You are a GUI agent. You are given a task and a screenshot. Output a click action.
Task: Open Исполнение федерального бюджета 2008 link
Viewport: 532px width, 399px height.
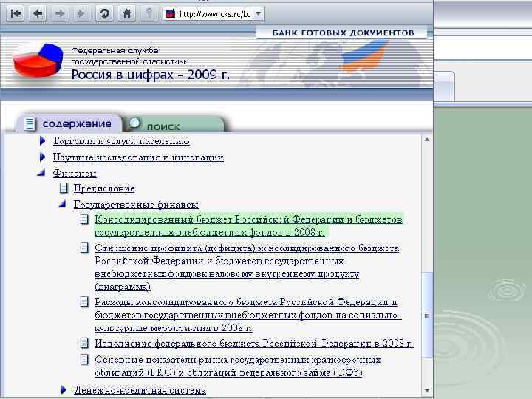click(x=253, y=344)
